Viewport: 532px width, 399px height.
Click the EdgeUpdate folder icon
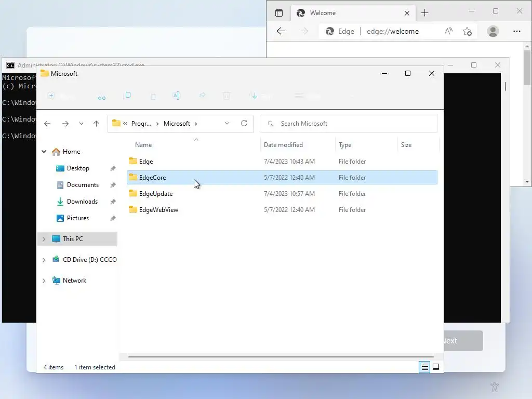[133, 193]
